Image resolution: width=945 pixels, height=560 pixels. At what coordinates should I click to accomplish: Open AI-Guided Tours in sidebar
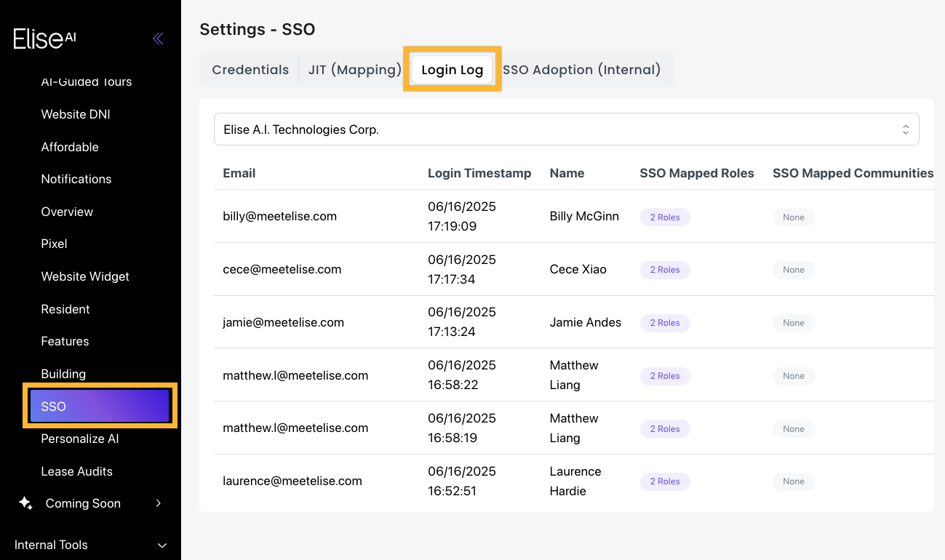pyautogui.click(x=87, y=81)
